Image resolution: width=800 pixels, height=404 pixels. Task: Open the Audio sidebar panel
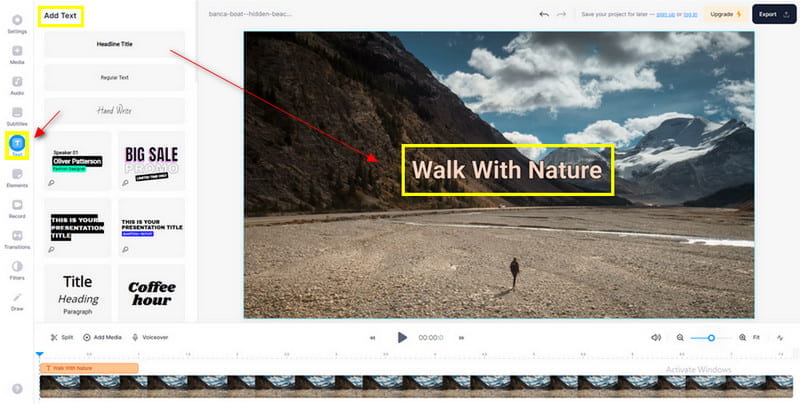tap(17, 85)
